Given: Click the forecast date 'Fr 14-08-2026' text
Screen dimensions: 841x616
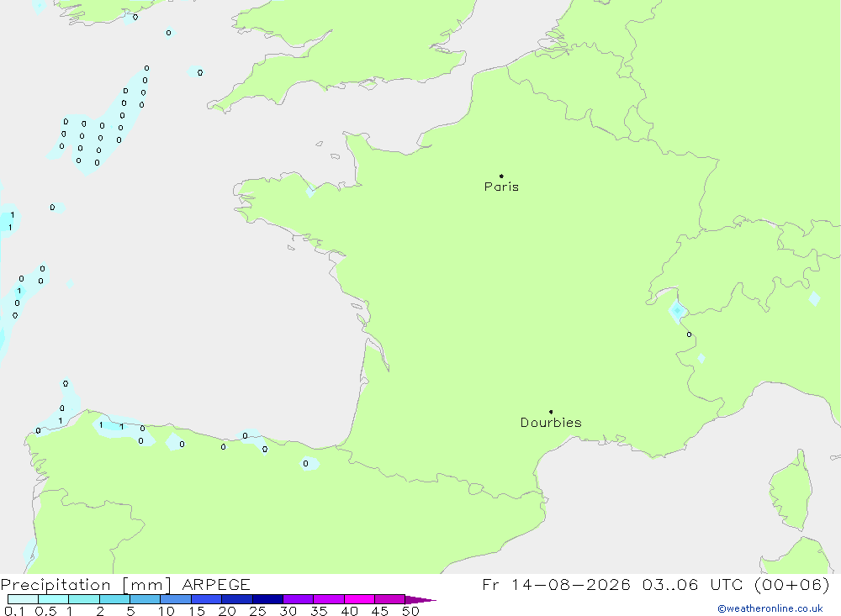Looking at the screenshot, I should point(556,584).
